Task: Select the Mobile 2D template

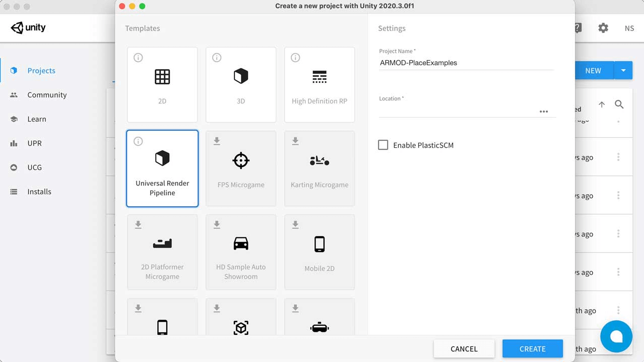Action: point(319,252)
